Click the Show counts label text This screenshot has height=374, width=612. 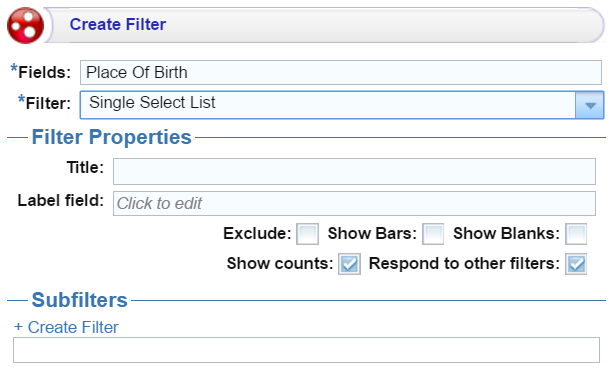(x=280, y=264)
